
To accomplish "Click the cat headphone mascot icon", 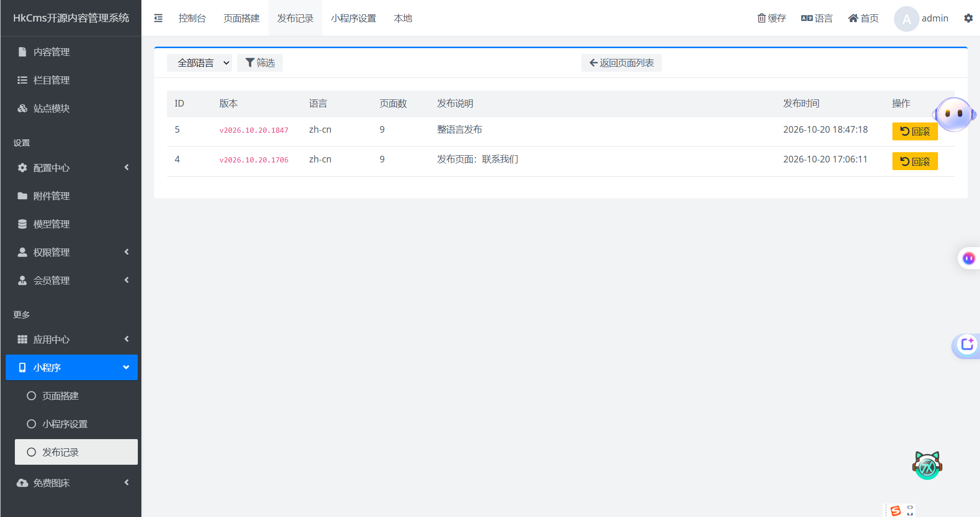I will click(x=927, y=465).
